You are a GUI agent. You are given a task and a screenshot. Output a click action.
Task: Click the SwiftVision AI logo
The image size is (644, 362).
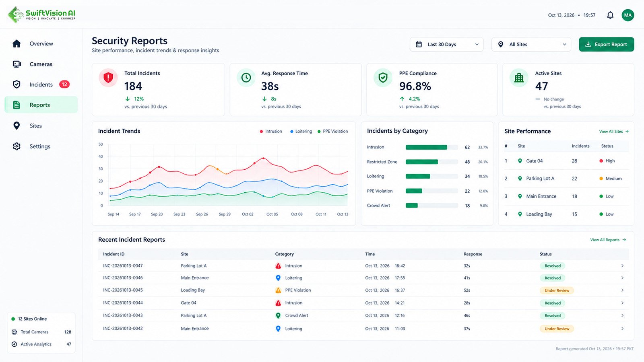[41, 14]
